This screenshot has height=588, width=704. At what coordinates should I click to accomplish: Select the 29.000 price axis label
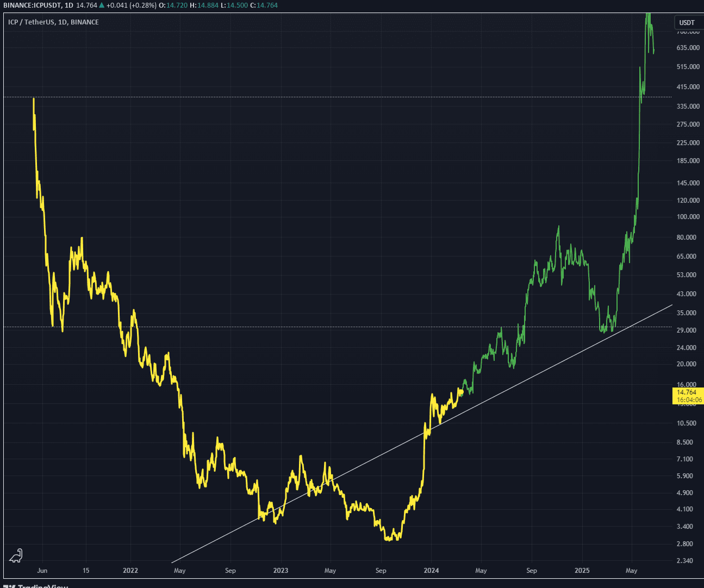686,330
